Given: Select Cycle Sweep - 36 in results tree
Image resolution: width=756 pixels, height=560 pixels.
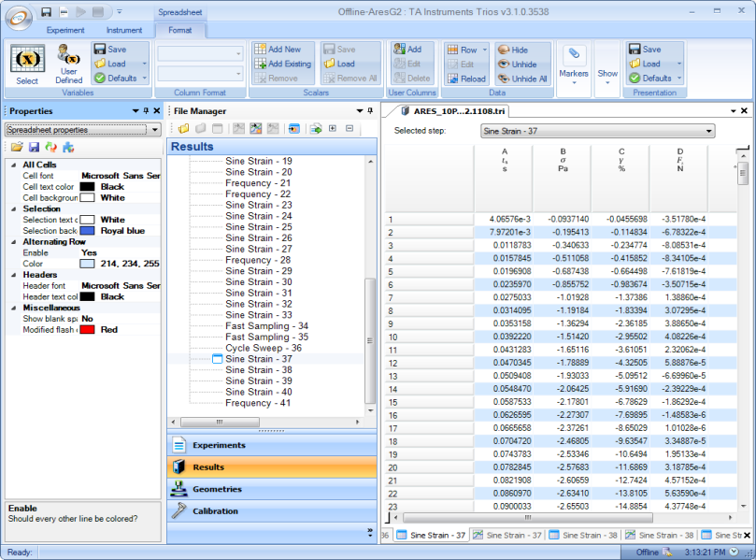Looking at the screenshot, I should click(264, 349).
